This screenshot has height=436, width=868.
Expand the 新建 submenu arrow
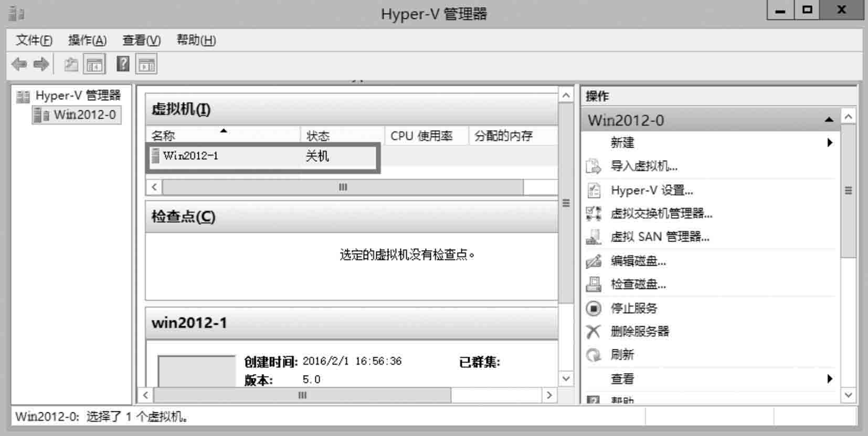click(830, 142)
